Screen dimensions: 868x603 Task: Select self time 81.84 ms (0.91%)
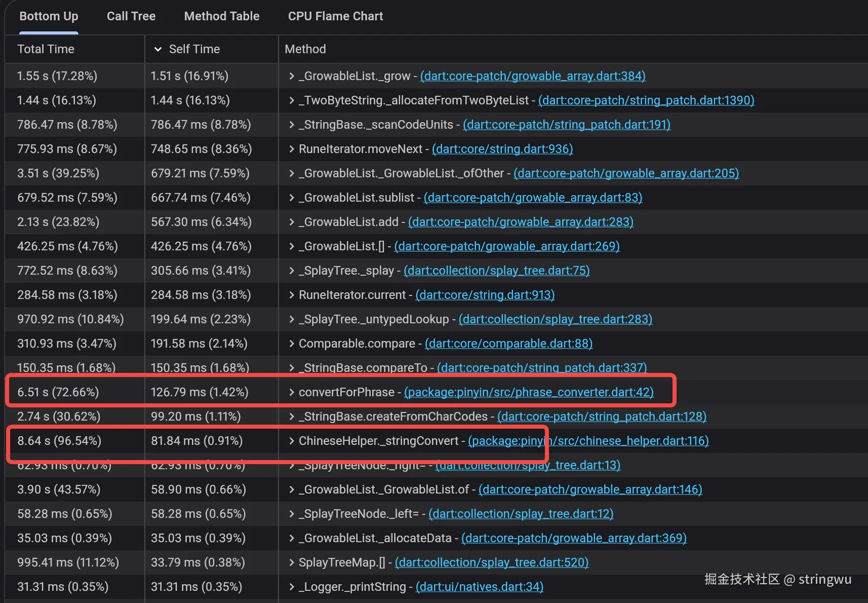point(197,441)
